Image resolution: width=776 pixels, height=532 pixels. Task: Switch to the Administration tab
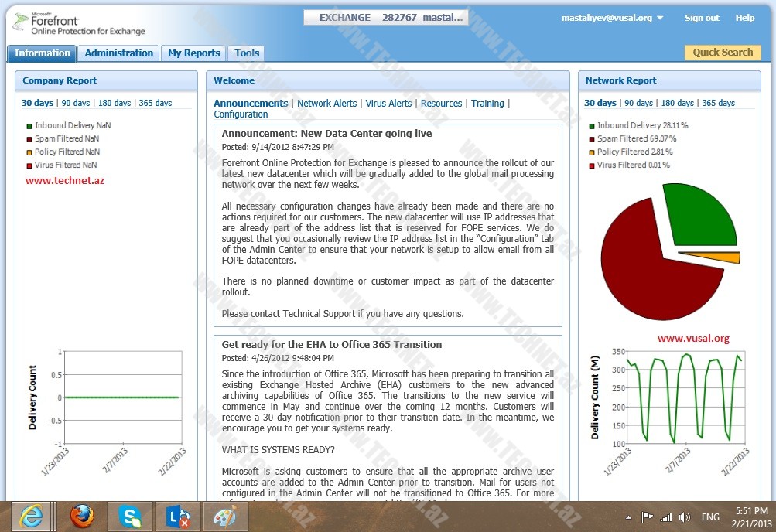pyautogui.click(x=118, y=53)
